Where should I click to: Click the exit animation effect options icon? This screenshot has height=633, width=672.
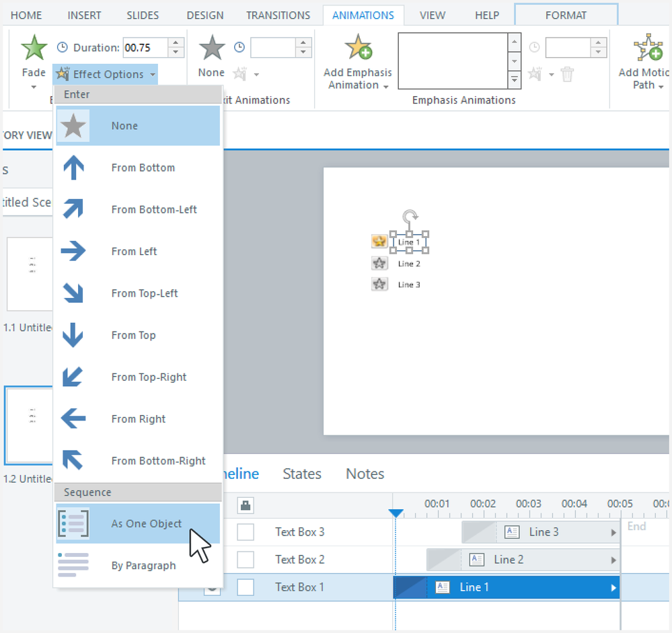[x=240, y=74]
